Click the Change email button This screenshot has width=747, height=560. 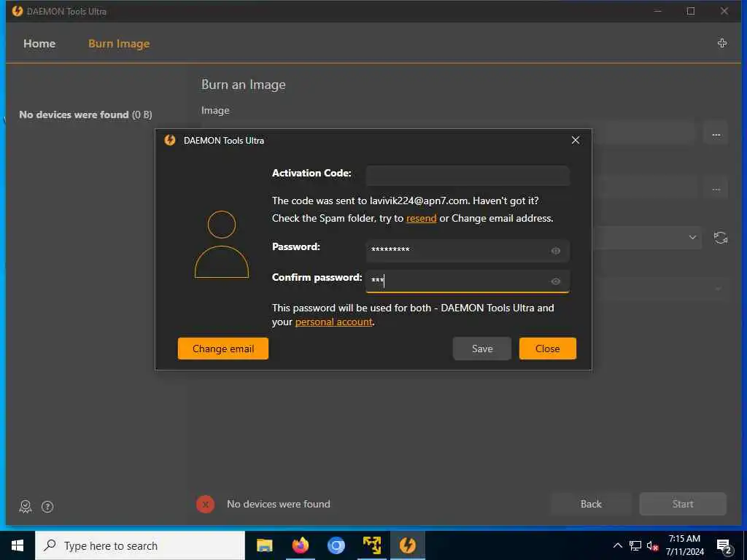coord(223,349)
